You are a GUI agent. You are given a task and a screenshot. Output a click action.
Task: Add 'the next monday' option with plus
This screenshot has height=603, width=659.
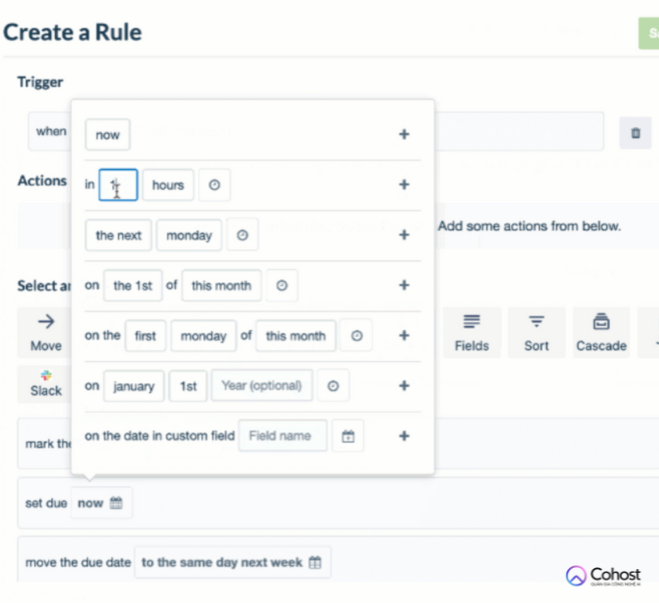[x=404, y=235]
